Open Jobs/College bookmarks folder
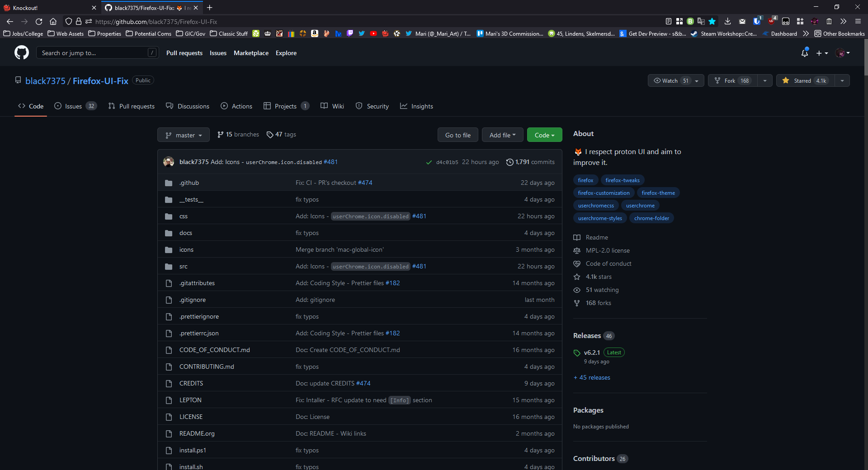This screenshot has width=868, height=470. click(x=24, y=33)
